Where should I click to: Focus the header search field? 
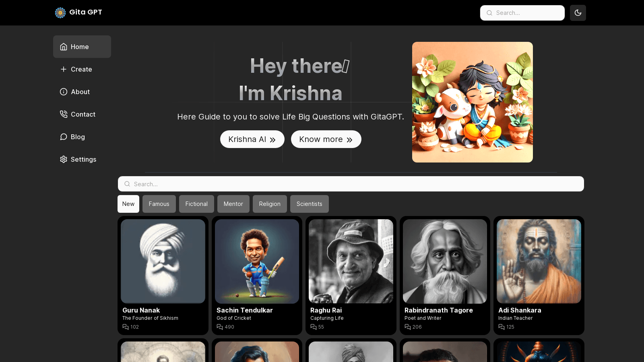click(522, 13)
